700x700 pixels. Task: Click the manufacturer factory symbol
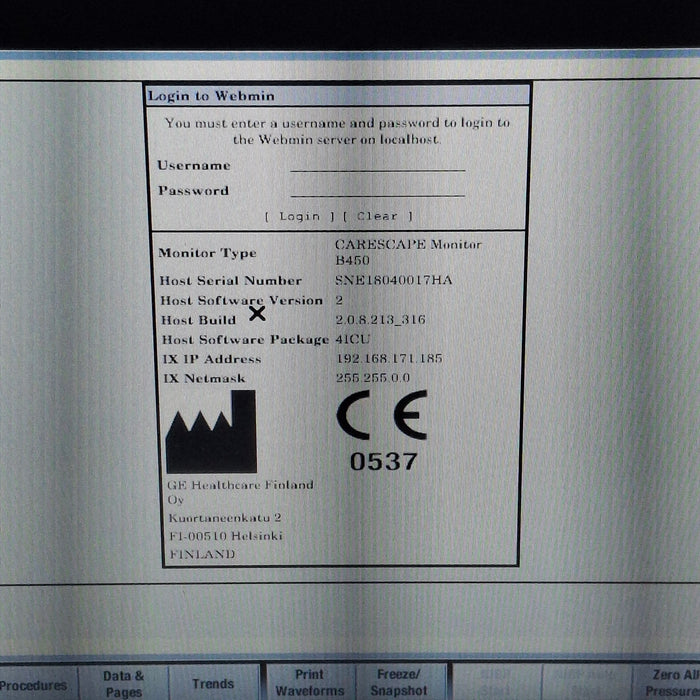pyautogui.click(x=211, y=432)
